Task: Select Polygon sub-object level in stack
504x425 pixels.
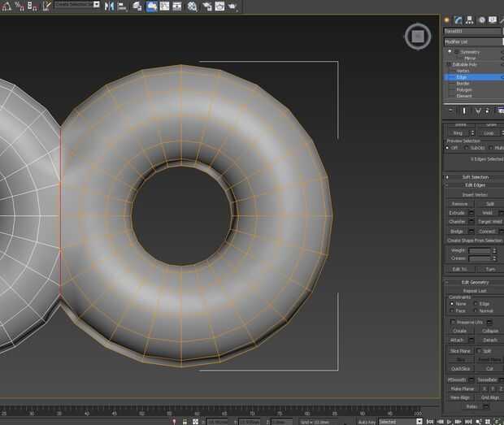Action: (x=463, y=89)
